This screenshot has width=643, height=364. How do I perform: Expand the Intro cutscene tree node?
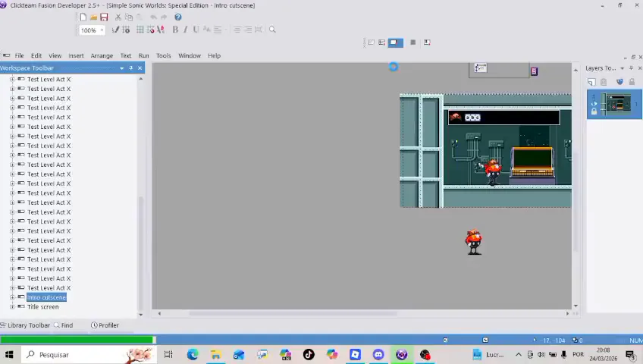coord(12,297)
